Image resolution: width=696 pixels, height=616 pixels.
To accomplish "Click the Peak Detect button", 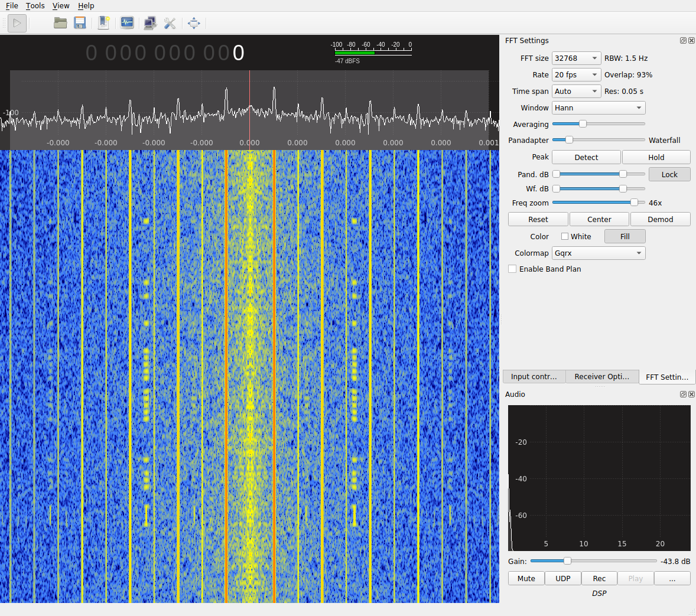I will pyautogui.click(x=586, y=157).
